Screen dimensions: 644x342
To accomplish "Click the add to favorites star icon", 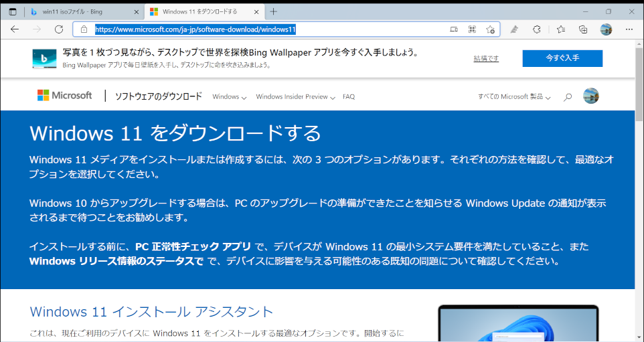I will tap(490, 29).
